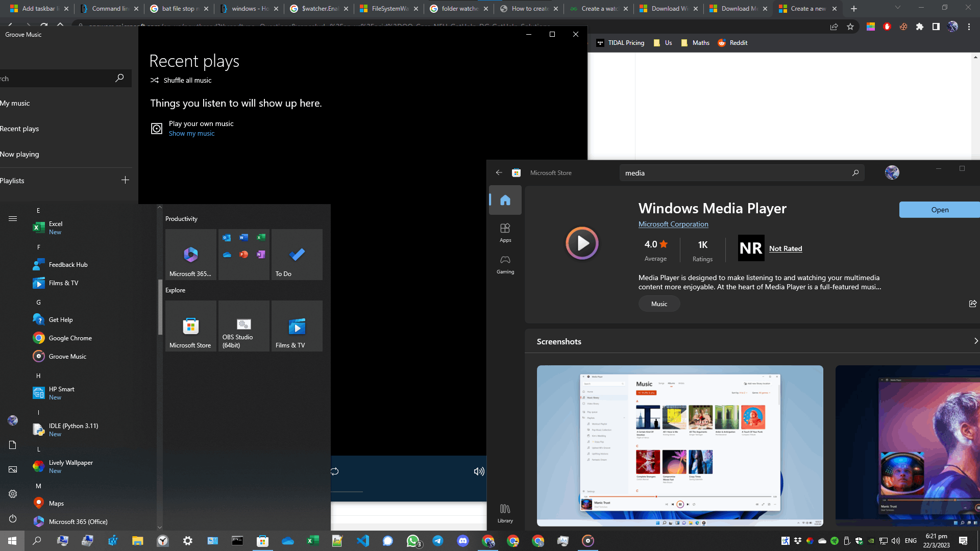This screenshot has width=980, height=551.
Task: Toggle repeat in Groove Music player
Action: pyautogui.click(x=334, y=471)
